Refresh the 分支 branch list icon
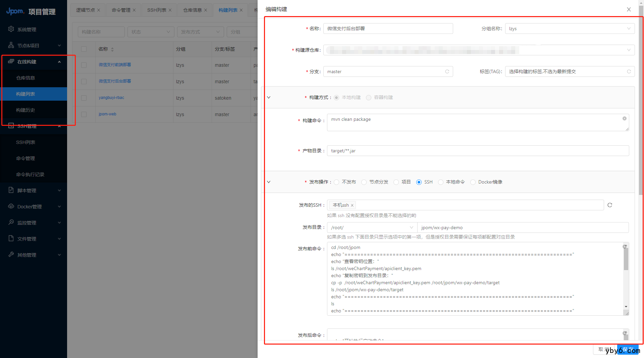Image resolution: width=644 pixels, height=358 pixels. (447, 71)
